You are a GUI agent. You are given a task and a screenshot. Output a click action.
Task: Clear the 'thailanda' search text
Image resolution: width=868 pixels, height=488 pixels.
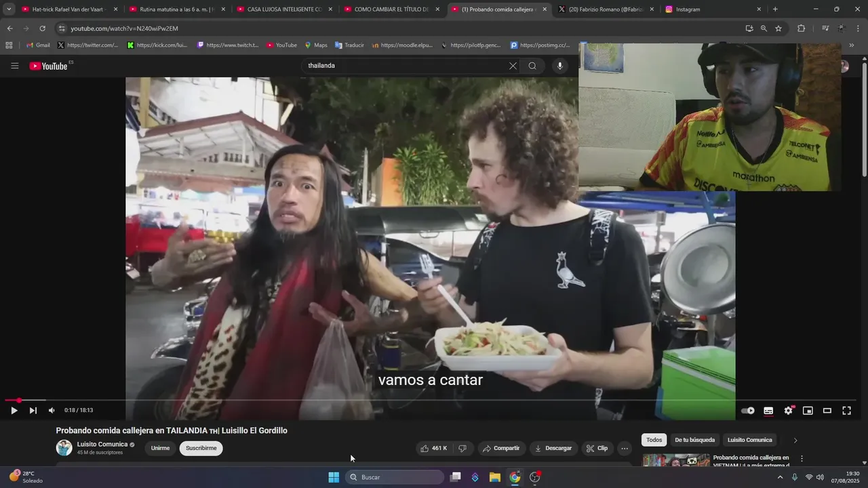point(513,66)
